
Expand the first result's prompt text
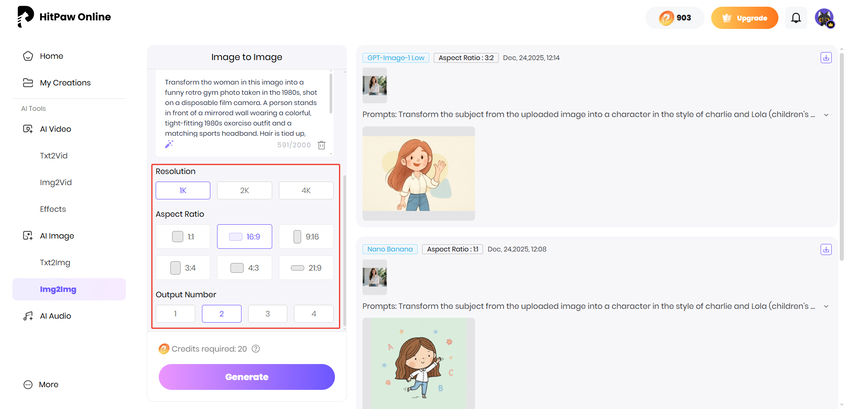pyautogui.click(x=826, y=114)
